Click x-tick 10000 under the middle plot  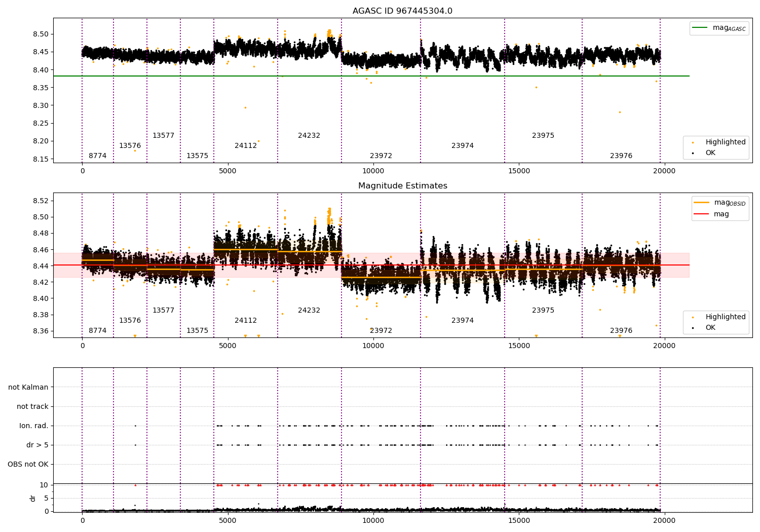click(x=373, y=346)
